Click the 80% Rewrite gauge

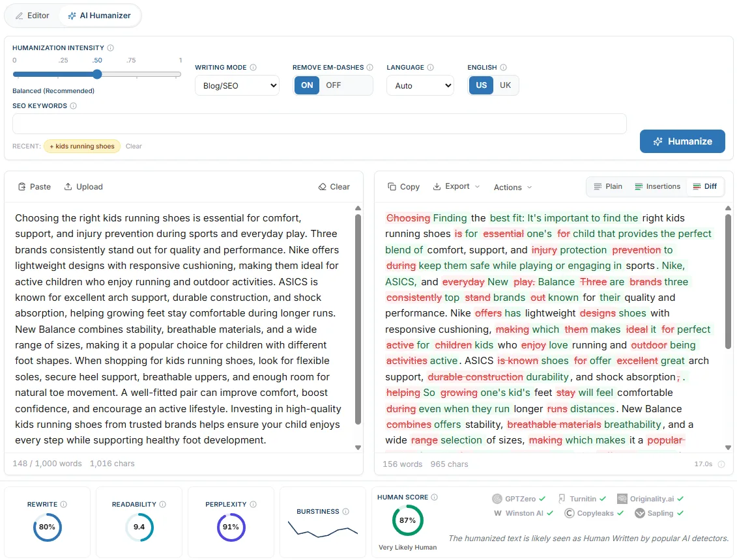(47, 527)
